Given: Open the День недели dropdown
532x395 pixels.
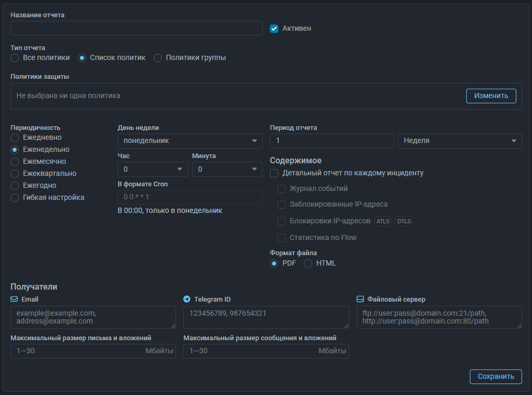Looking at the screenshot, I should coord(189,141).
